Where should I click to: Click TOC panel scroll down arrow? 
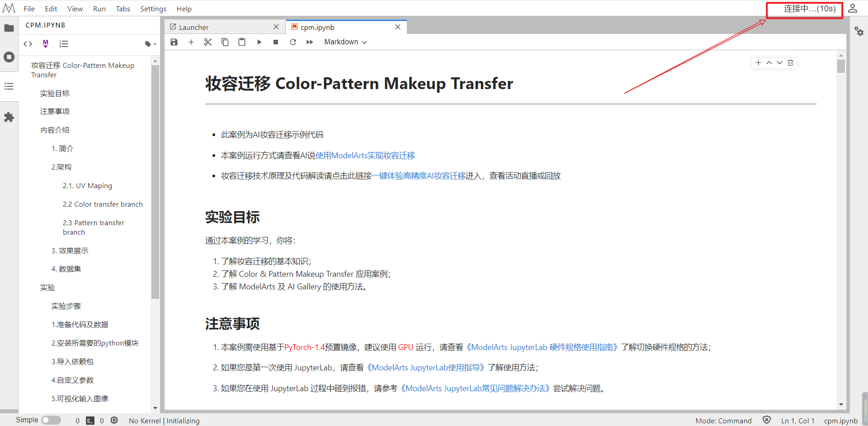(155, 408)
